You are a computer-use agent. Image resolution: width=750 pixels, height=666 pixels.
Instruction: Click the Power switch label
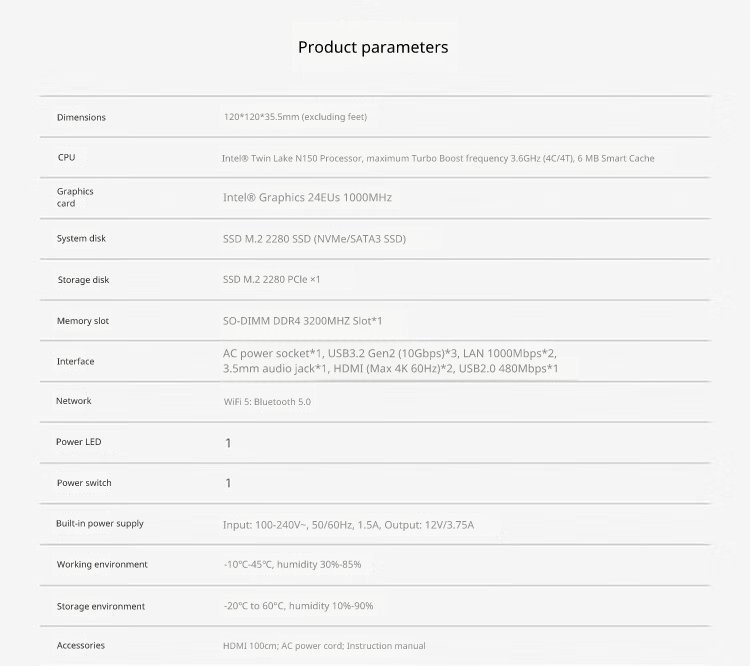coord(84,483)
